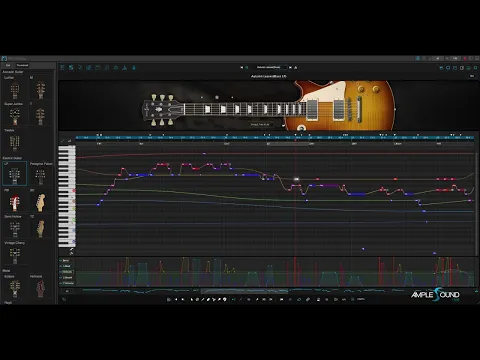
Task: Select the Peregrine Falcon guitar thumbnail
Action: click(x=41, y=174)
